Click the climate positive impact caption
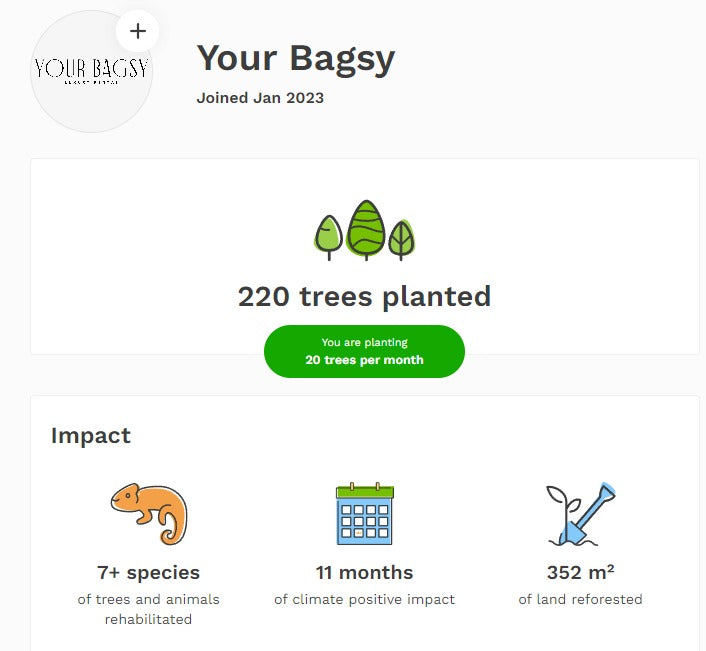This screenshot has width=706, height=651. point(364,599)
